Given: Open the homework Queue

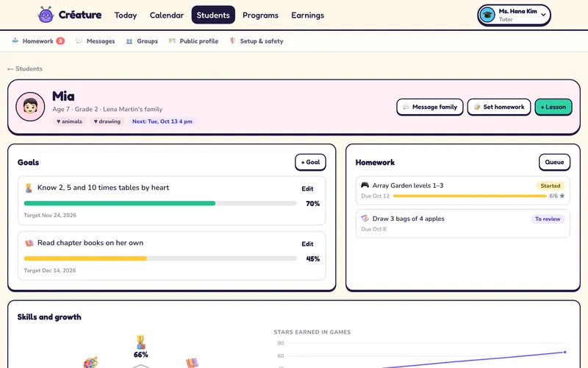Looking at the screenshot, I should click(x=554, y=162).
